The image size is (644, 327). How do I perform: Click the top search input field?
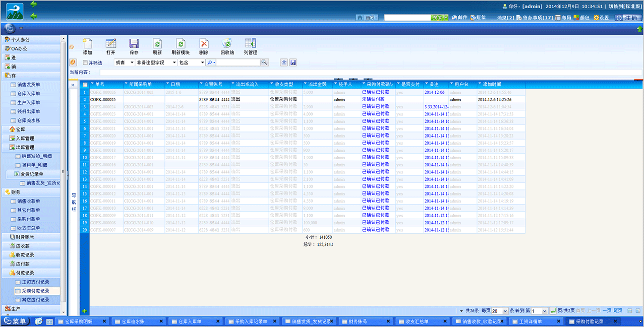tap(407, 18)
